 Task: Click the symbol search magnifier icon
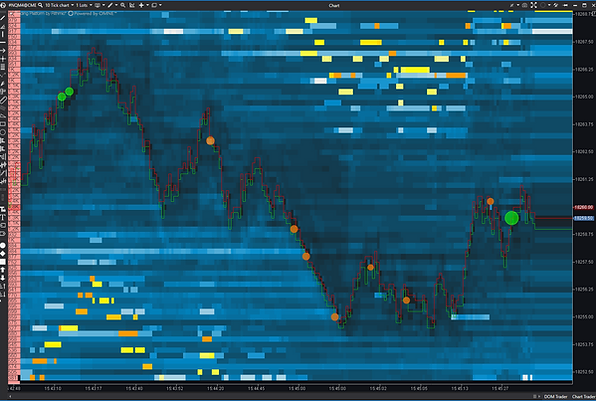40,5
